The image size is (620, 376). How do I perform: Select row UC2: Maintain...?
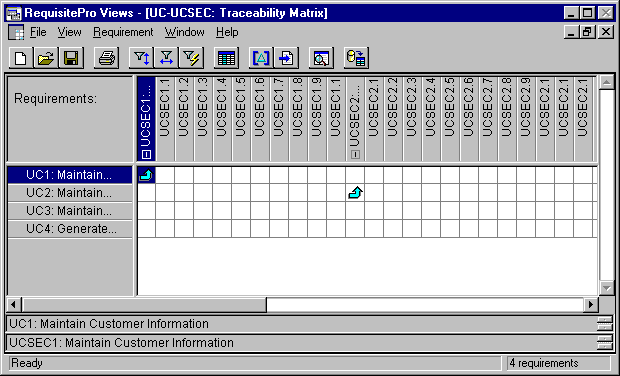tap(70, 193)
